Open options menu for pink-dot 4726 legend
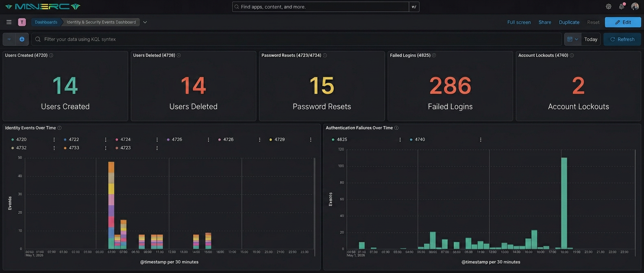The width and height of the screenshot is (644, 273). tap(260, 140)
